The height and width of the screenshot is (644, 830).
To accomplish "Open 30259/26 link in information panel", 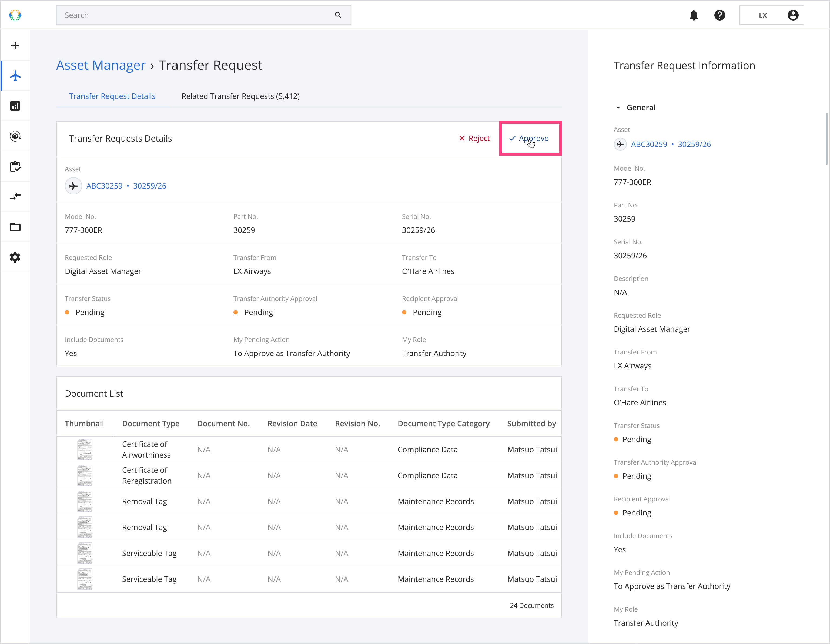I will pyautogui.click(x=694, y=144).
